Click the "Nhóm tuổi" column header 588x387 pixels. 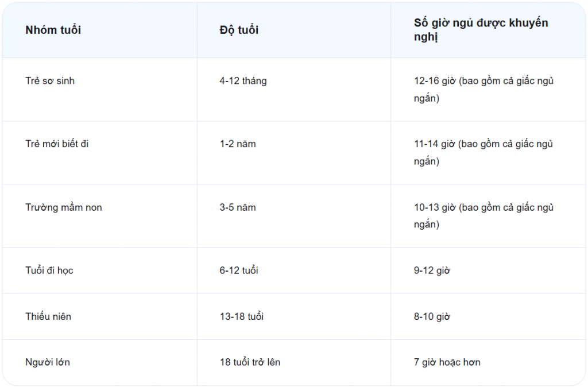53,30
